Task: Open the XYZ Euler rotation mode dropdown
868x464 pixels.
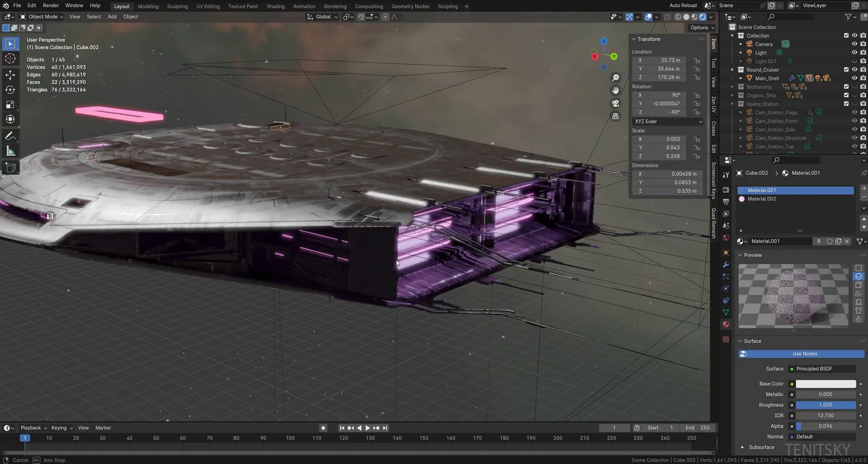Action: tap(668, 122)
